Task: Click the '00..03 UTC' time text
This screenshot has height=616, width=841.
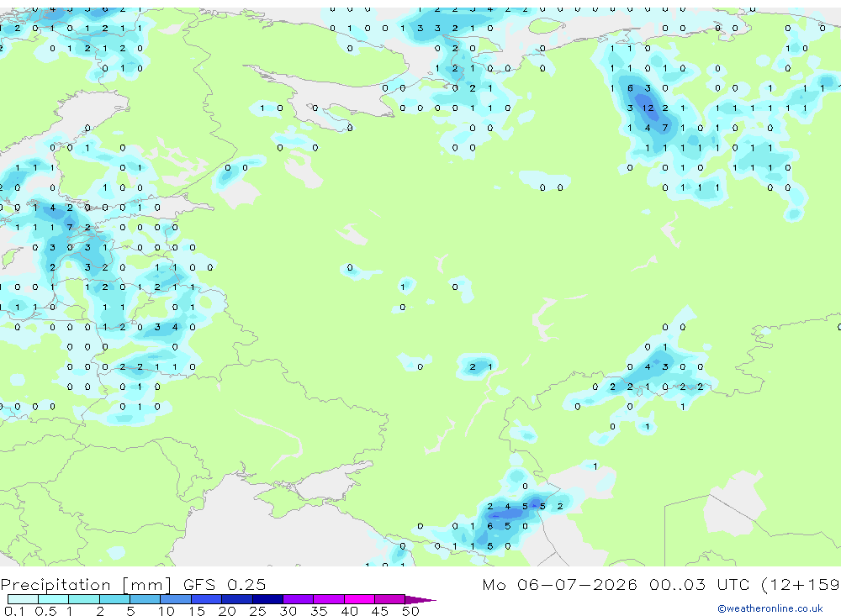Action: tap(700, 584)
